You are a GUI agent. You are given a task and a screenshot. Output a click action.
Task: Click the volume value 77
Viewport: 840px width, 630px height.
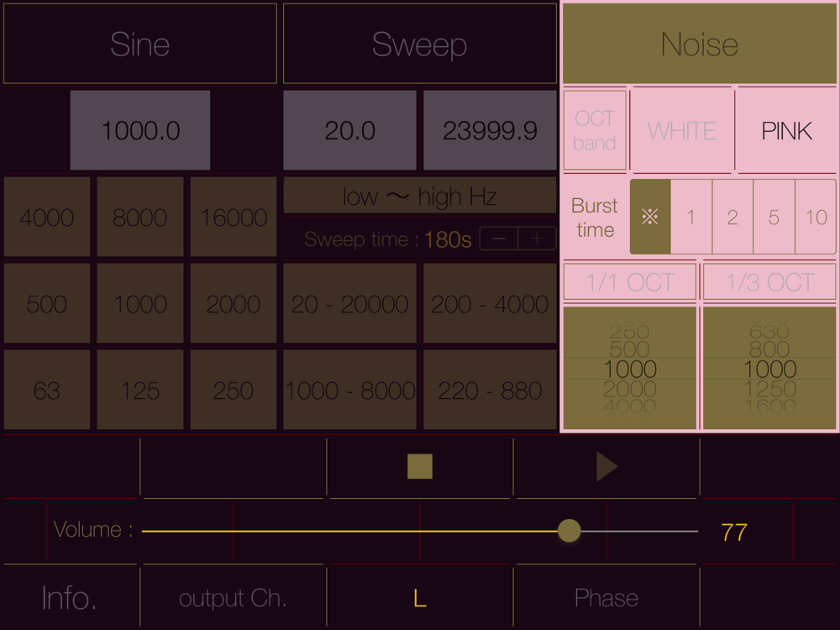(734, 532)
